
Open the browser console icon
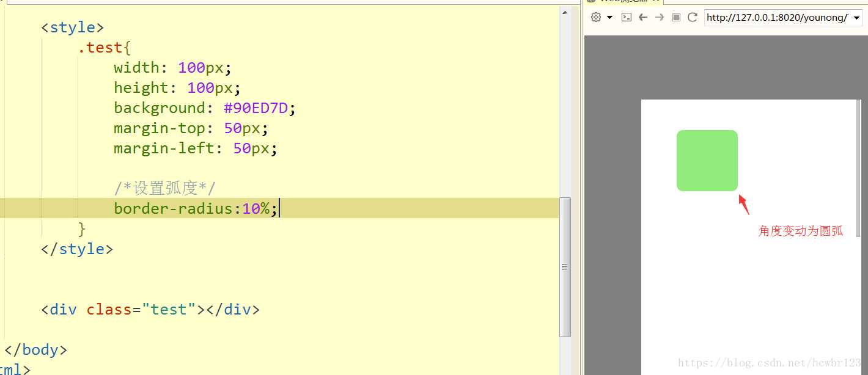pos(626,17)
